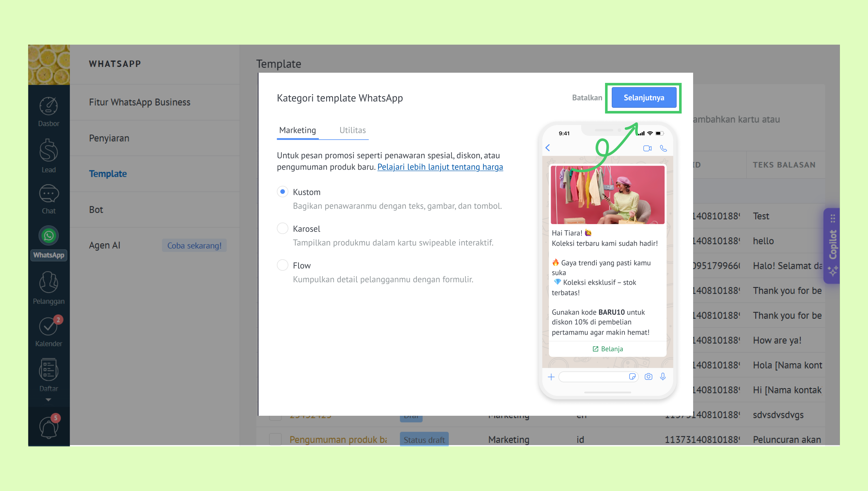Select the Kustom radio option

click(x=282, y=192)
